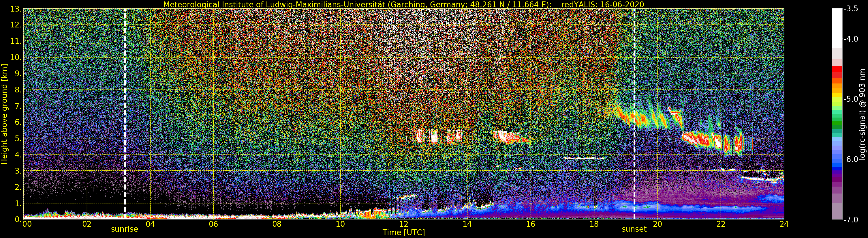
Task: Click height axis tick label "13."
Action: click(x=16, y=9)
